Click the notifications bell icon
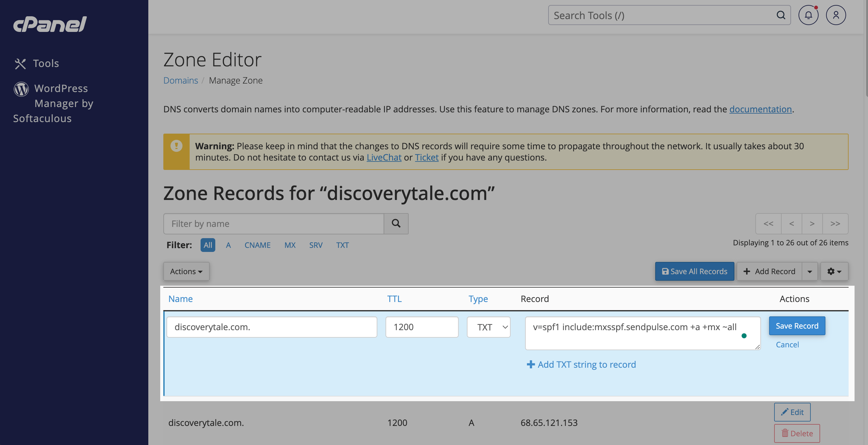This screenshot has width=868, height=445. click(808, 15)
